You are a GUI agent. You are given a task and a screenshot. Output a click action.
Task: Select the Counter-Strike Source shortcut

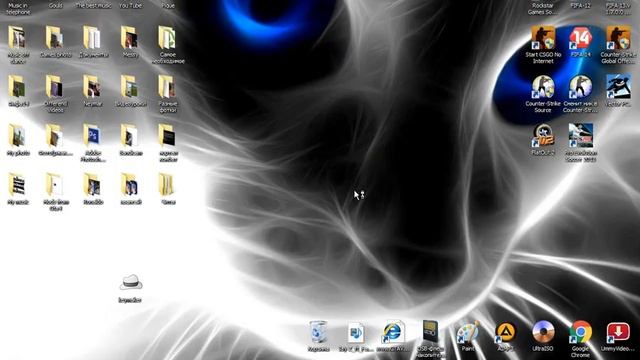click(543, 94)
